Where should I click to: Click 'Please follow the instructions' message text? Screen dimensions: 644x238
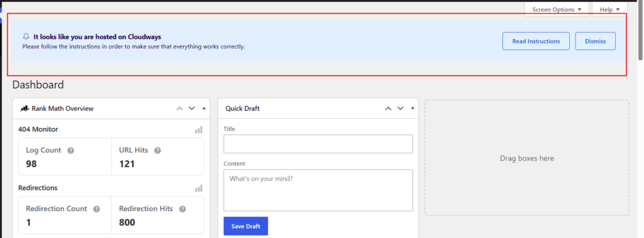[133, 46]
